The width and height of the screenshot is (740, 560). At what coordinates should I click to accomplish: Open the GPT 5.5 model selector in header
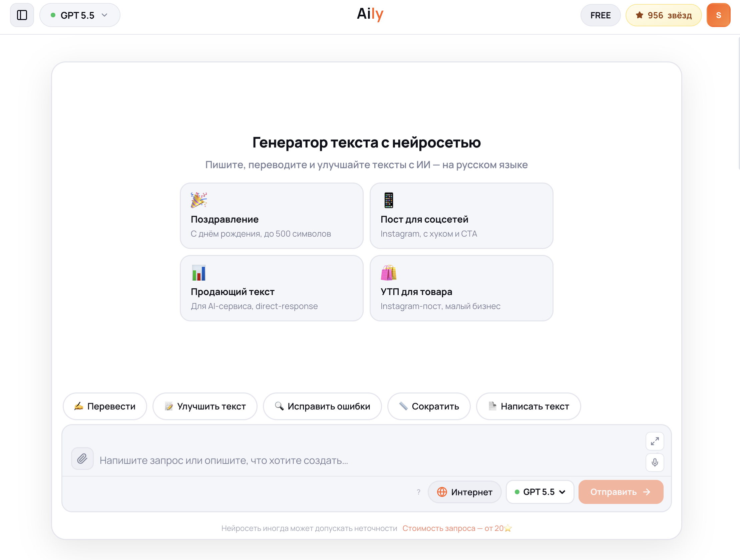80,15
